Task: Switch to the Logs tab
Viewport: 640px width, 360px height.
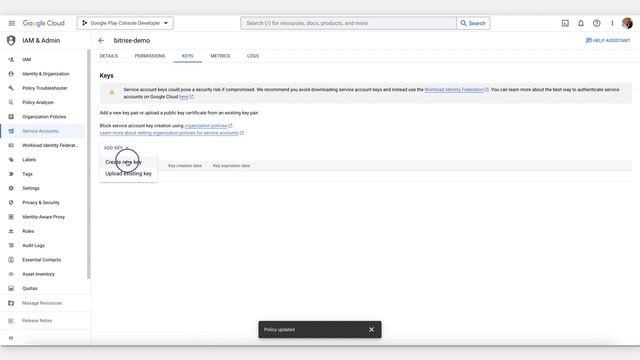Action: [x=253, y=56]
